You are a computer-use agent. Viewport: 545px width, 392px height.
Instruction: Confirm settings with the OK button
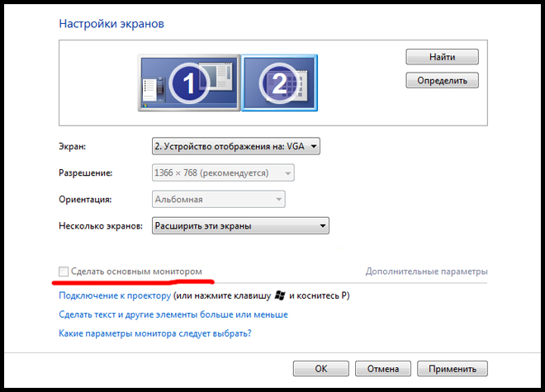coord(321,368)
